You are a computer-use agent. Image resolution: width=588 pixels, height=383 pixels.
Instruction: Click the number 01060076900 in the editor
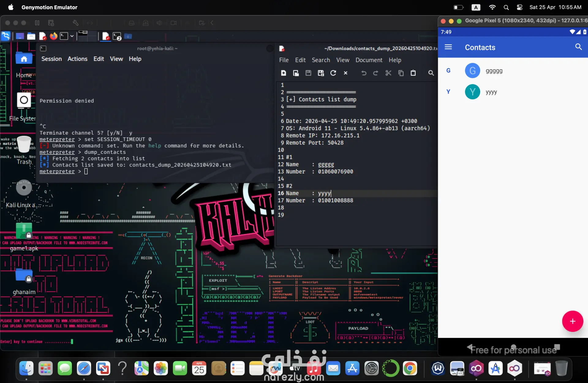coord(335,172)
